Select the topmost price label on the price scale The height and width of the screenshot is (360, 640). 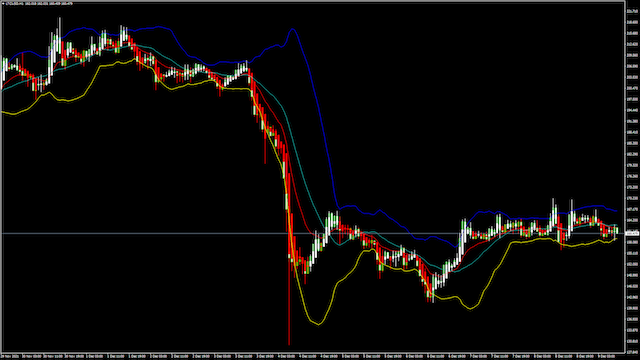pyautogui.click(x=632, y=11)
